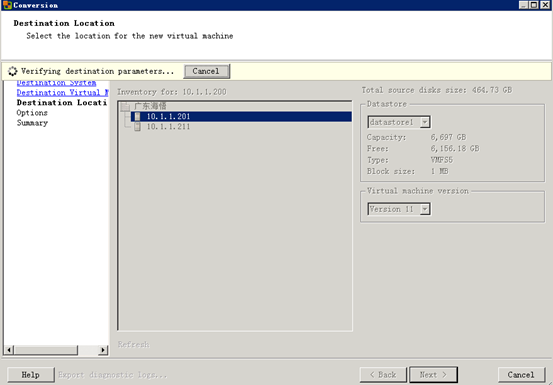
Task: Click the Inventory for 10.1.1.200 label
Action: pyautogui.click(x=172, y=92)
